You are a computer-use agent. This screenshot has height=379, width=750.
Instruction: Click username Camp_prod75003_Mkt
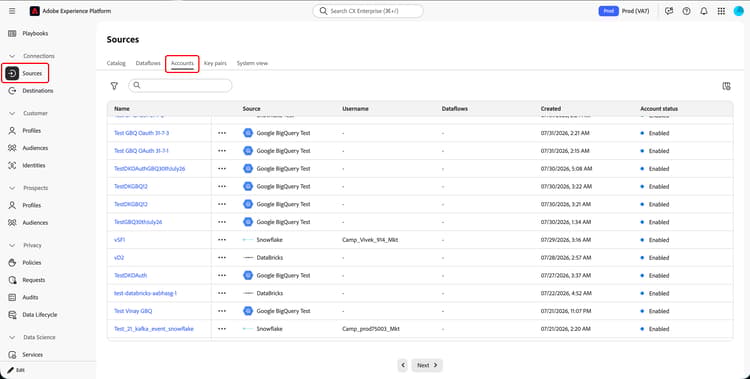point(371,329)
